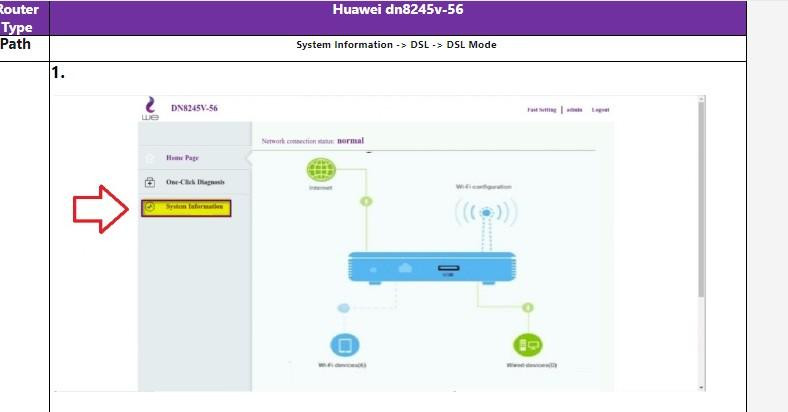The image size is (788, 412).
Task: Open System Information in router sidebar
Action: click(186, 208)
